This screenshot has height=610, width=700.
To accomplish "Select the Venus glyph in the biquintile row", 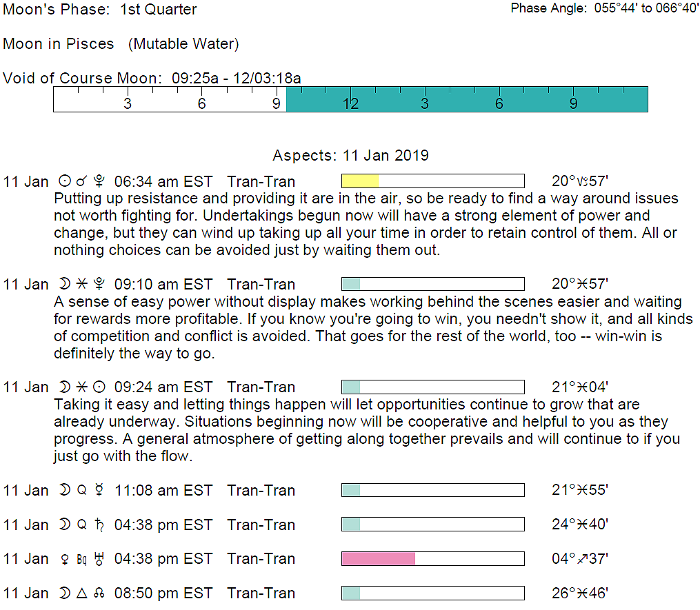I will point(66,558).
